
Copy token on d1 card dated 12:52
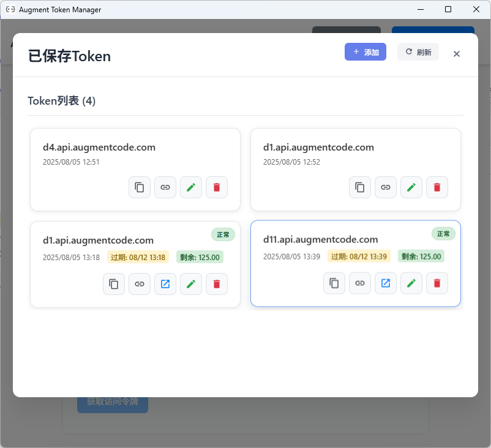360,187
